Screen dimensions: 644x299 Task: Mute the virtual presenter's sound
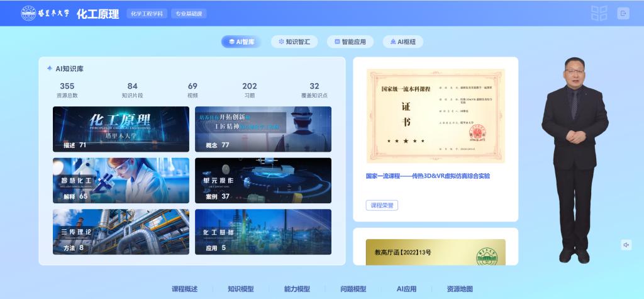tap(626, 245)
